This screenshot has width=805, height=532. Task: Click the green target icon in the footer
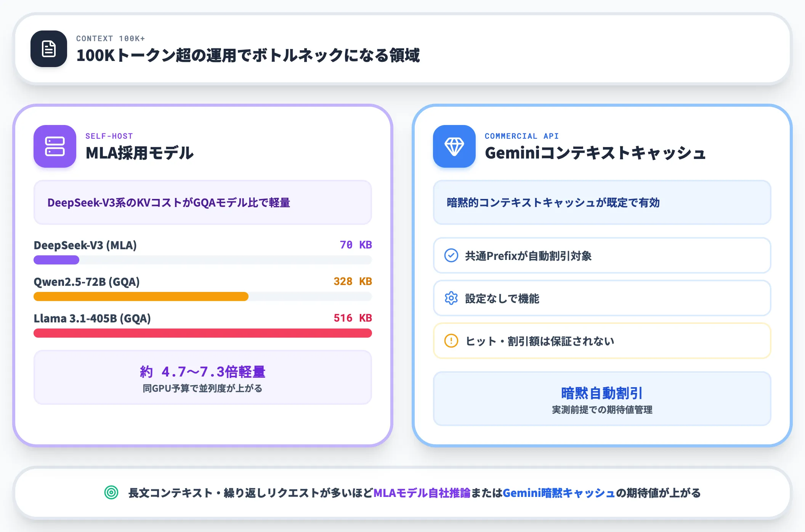click(x=111, y=492)
